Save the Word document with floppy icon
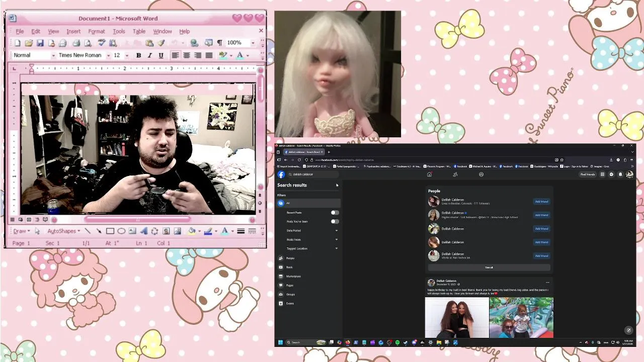This screenshot has width=644, height=362. coord(40,43)
